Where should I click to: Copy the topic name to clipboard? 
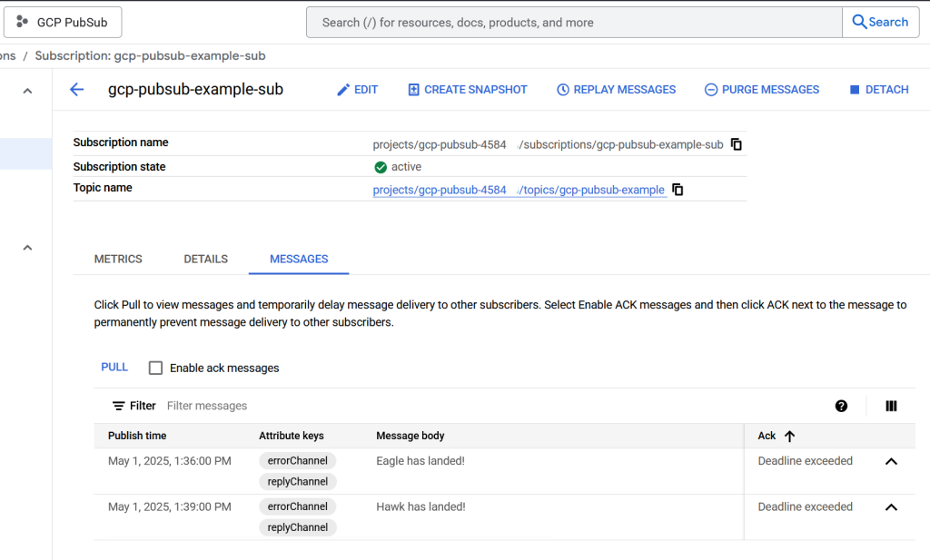[x=678, y=190]
